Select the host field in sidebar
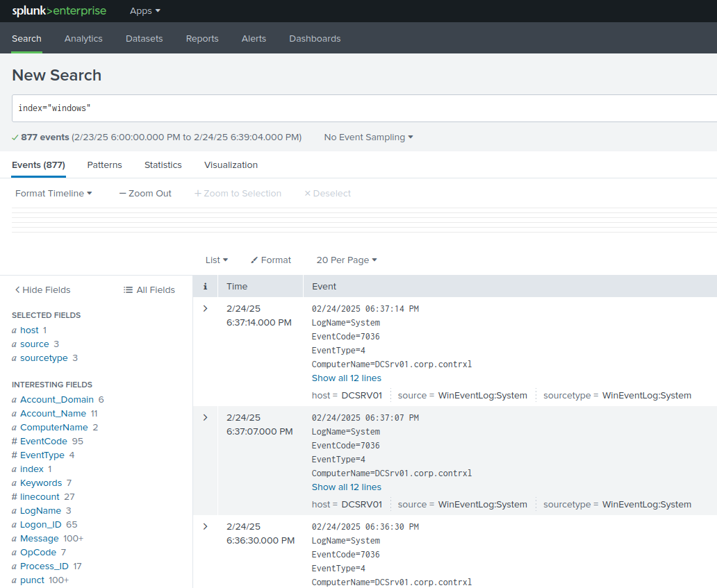The width and height of the screenshot is (717, 588). tap(29, 330)
